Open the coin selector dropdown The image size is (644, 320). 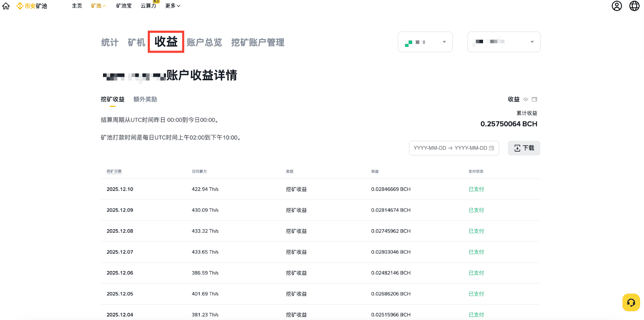coord(425,42)
